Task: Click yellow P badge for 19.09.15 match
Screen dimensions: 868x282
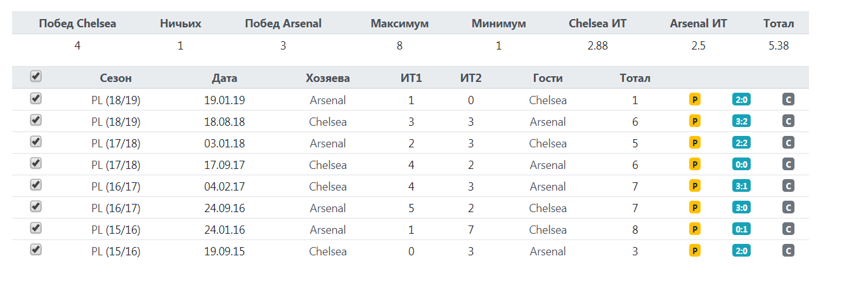Action: [x=695, y=251]
